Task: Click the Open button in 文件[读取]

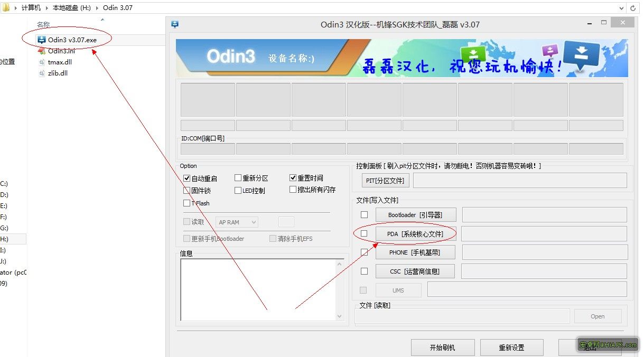Action: tap(598, 316)
